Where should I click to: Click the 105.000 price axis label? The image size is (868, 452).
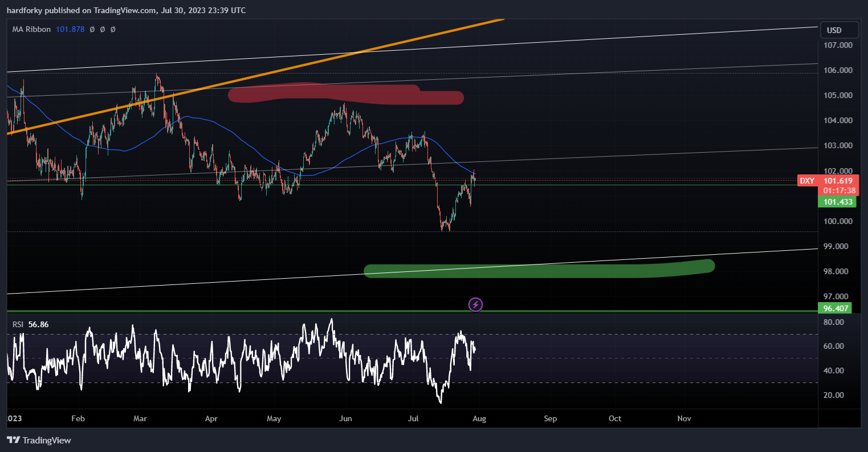838,95
